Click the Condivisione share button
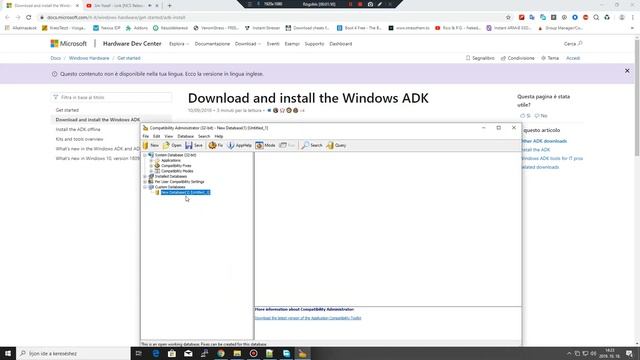Screen dimensions: 640x360 (518, 58)
